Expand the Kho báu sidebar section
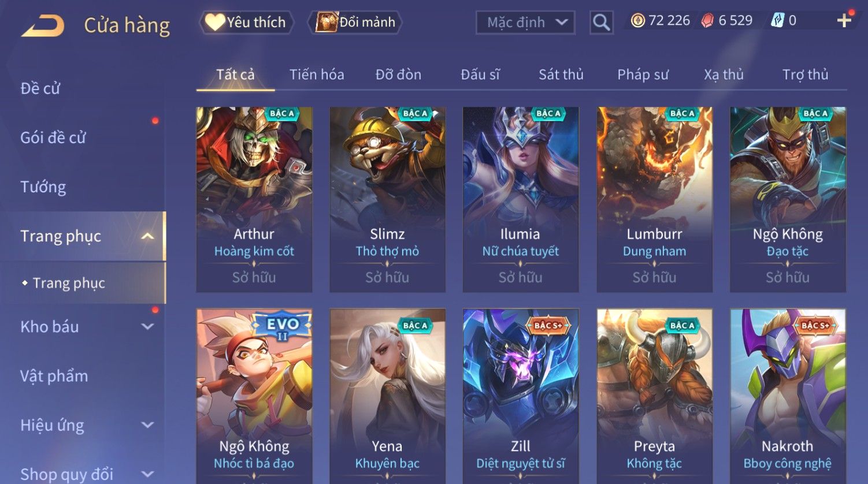 pos(147,327)
